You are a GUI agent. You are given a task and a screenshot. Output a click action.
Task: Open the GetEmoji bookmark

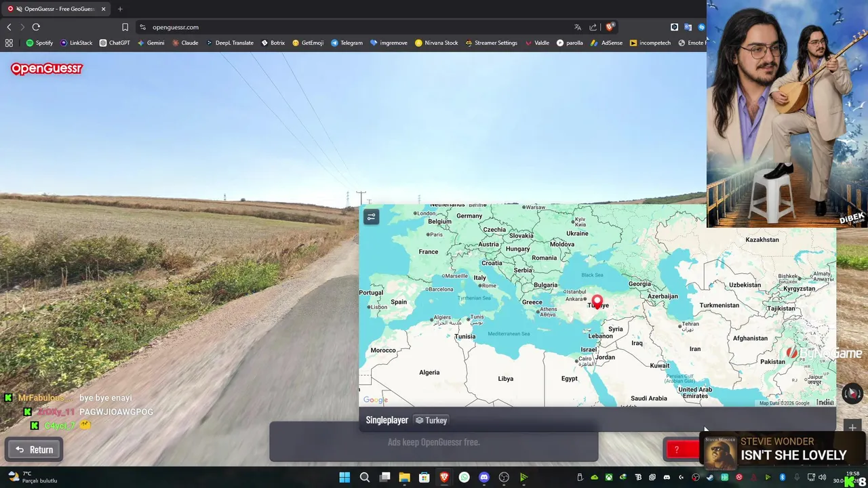point(308,43)
